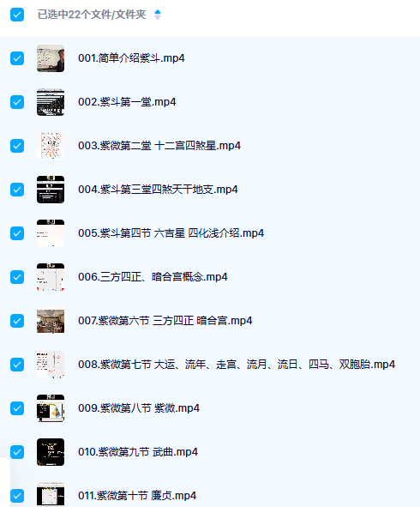
Task: Click thumbnail for 006.三方四正 video
Action: point(51,277)
